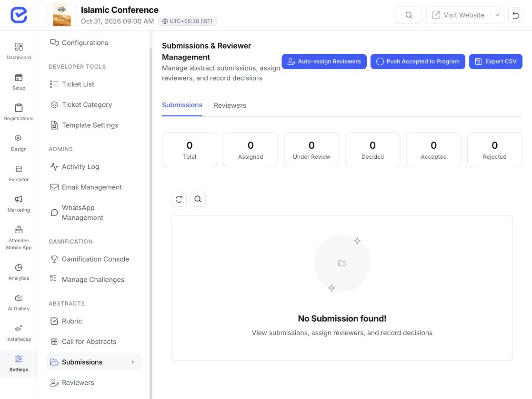
Task: Click Push Accepted to Program
Action: [418, 61]
